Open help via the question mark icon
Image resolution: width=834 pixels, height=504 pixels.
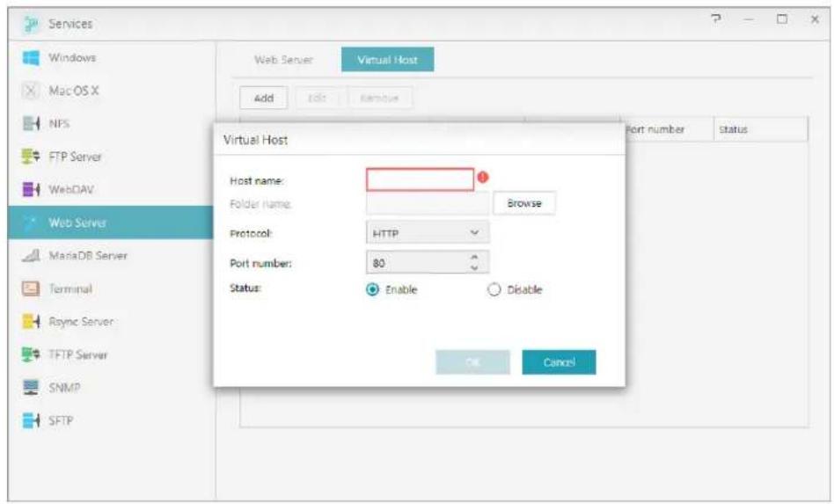point(716,19)
